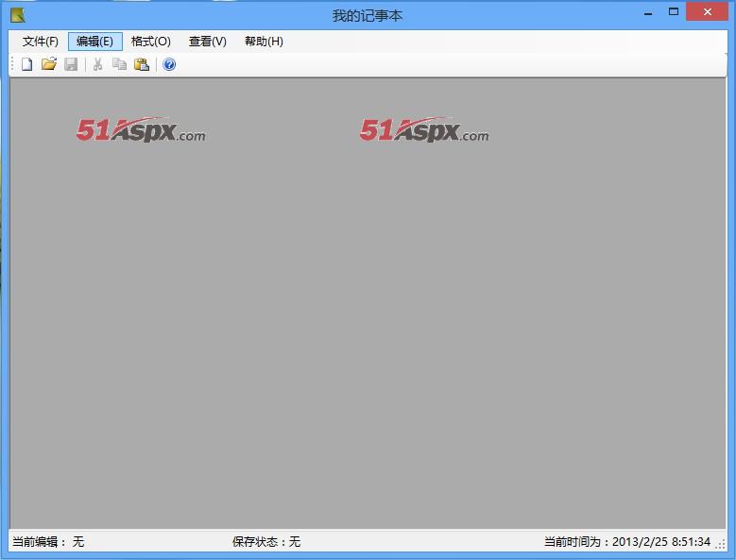Click the toolbar drag grip handle
736x560 pixels.
12,64
